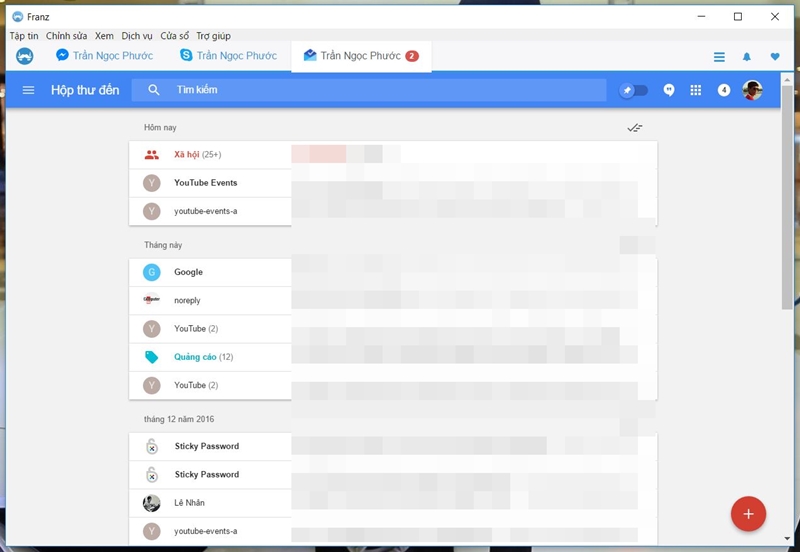Click the Google G sender avatar

pos(152,272)
